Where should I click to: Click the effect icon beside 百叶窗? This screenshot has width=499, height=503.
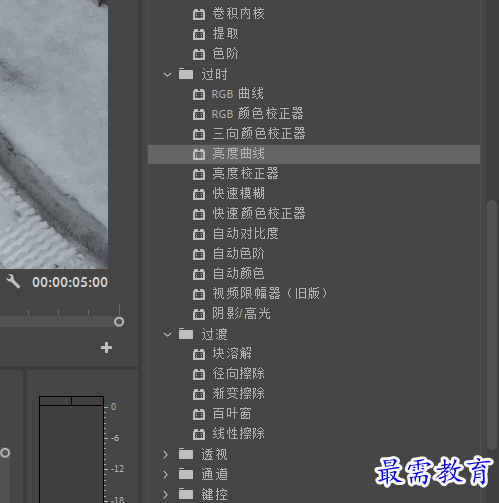tap(199, 414)
